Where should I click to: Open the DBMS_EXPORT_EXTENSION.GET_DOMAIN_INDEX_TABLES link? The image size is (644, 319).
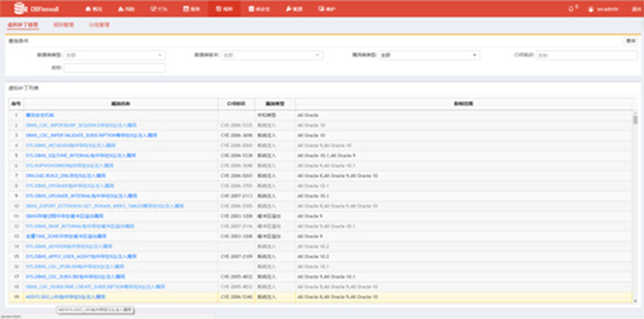click(105, 206)
